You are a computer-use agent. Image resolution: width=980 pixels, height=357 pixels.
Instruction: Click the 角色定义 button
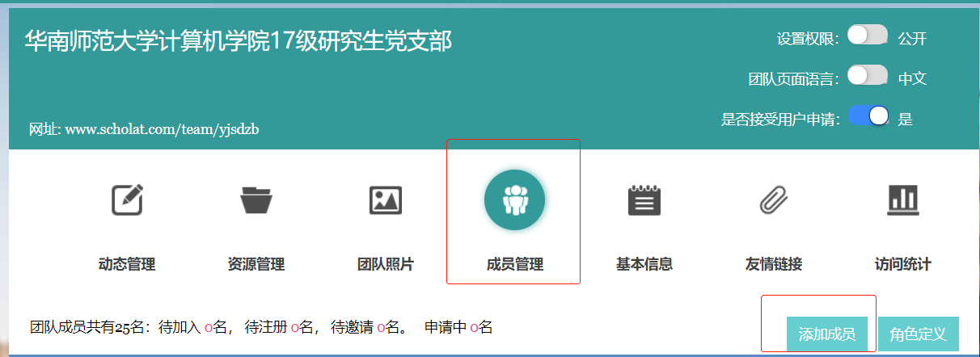click(x=918, y=334)
